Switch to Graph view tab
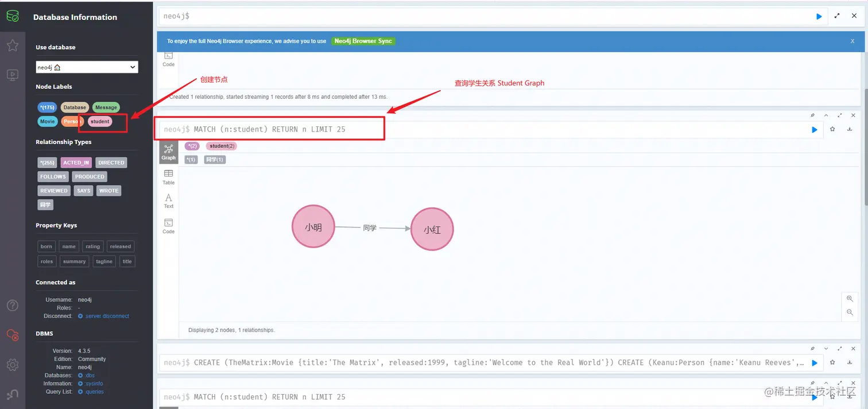The width and height of the screenshot is (868, 409). 168,152
